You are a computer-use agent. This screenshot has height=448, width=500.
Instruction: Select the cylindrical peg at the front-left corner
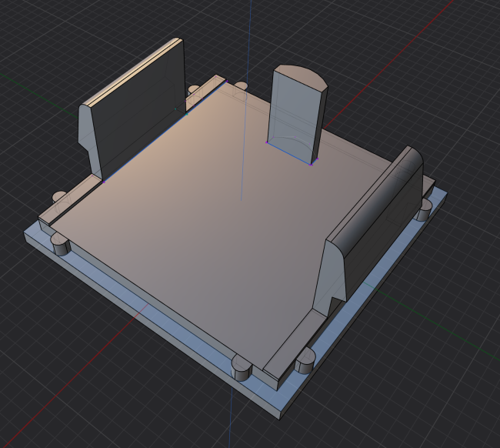click(61, 243)
